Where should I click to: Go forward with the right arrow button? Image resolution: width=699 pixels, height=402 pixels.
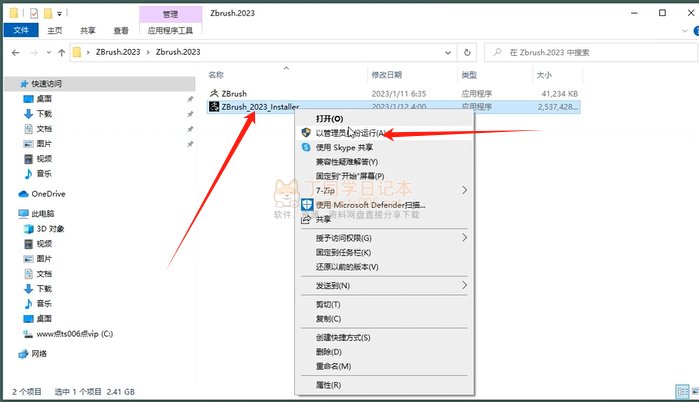pyautogui.click(x=34, y=53)
